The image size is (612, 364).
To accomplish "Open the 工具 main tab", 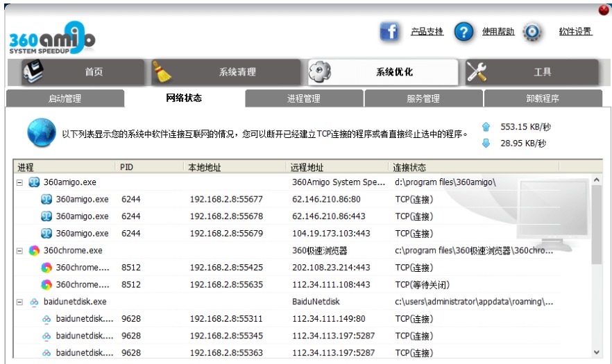I will coord(532,72).
